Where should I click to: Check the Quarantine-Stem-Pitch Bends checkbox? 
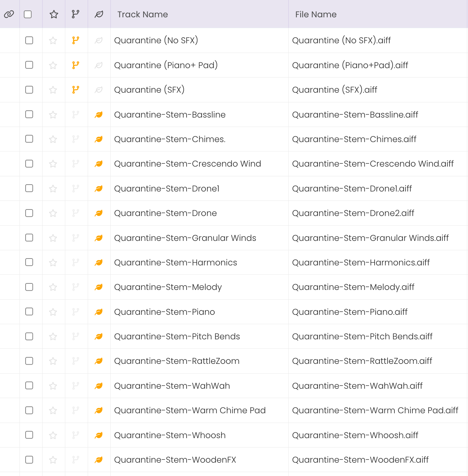pos(29,336)
